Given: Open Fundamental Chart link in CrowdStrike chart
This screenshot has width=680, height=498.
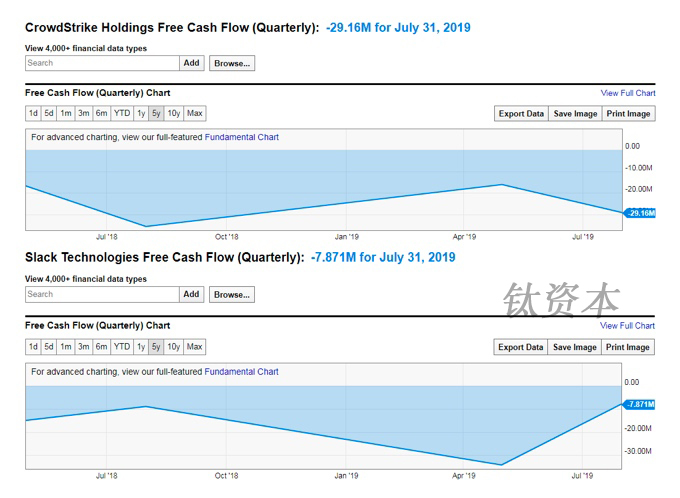Looking at the screenshot, I should [x=242, y=138].
